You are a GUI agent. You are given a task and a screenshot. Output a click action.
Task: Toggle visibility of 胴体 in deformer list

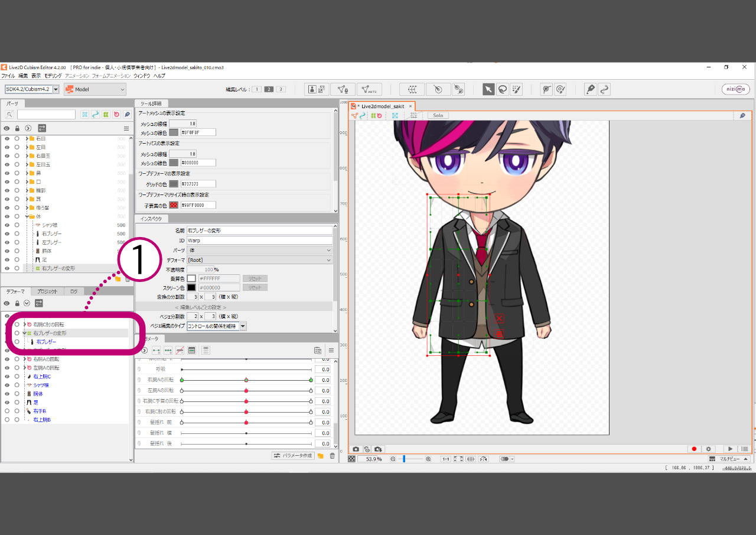tap(7, 394)
